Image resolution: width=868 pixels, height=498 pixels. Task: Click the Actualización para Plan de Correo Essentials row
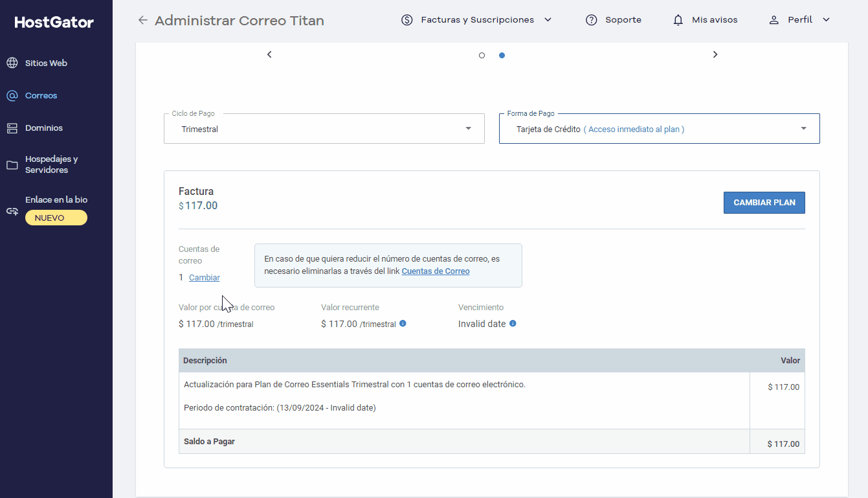tap(355, 385)
